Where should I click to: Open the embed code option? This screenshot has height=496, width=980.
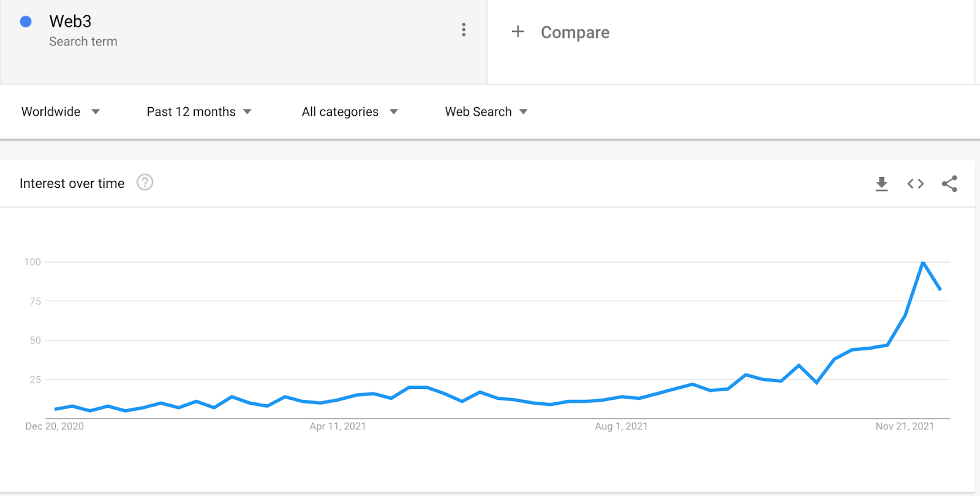pos(915,184)
